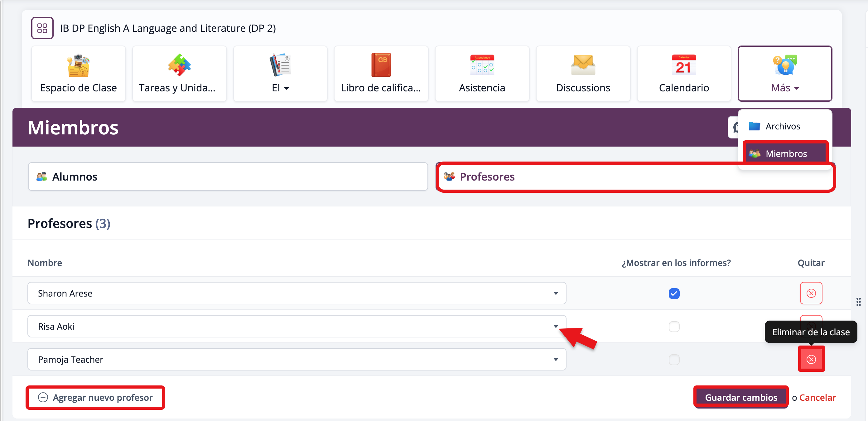This screenshot has width=868, height=421.
Task: Uncheck show in reports for Sharon Arese
Action: (674, 293)
